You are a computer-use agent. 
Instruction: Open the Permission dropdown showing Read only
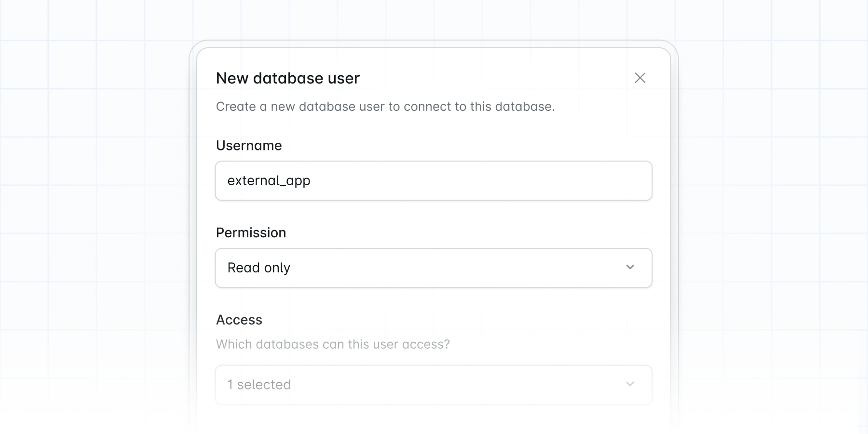coord(434,268)
